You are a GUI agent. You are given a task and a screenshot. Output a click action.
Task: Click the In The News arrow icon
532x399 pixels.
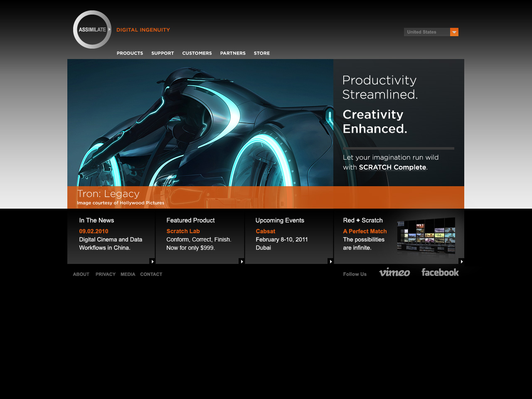coord(152,261)
